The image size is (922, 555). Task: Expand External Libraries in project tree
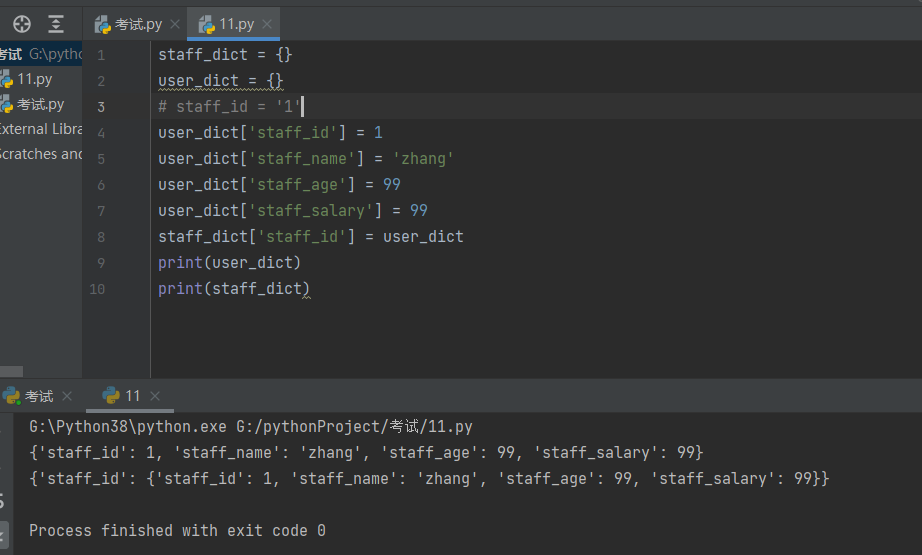coord(41,129)
